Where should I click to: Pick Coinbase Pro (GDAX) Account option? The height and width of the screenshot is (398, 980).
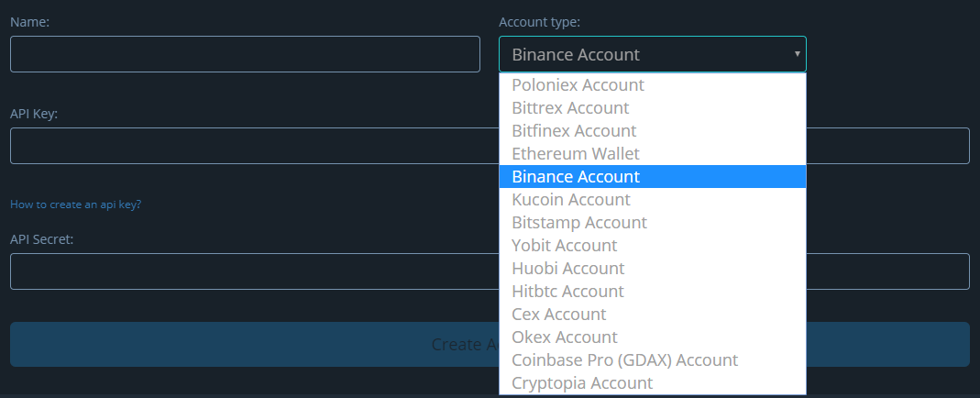653,360
